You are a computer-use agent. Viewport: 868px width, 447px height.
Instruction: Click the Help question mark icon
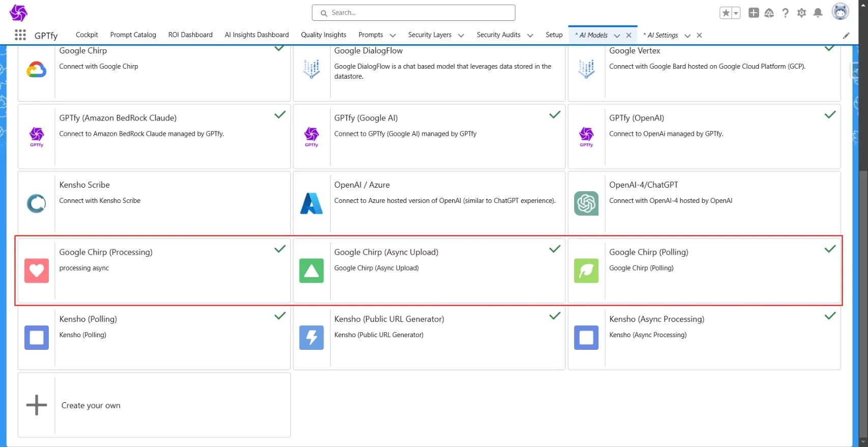(785, 13)
